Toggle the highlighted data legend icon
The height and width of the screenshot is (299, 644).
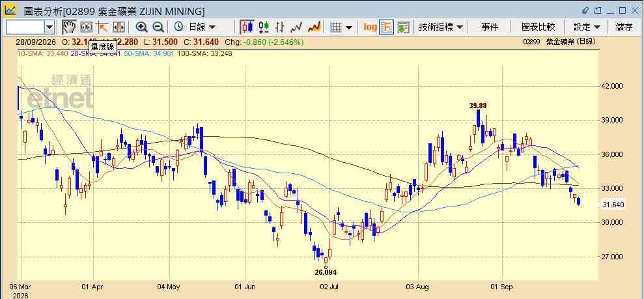click(x=387, y=27)
